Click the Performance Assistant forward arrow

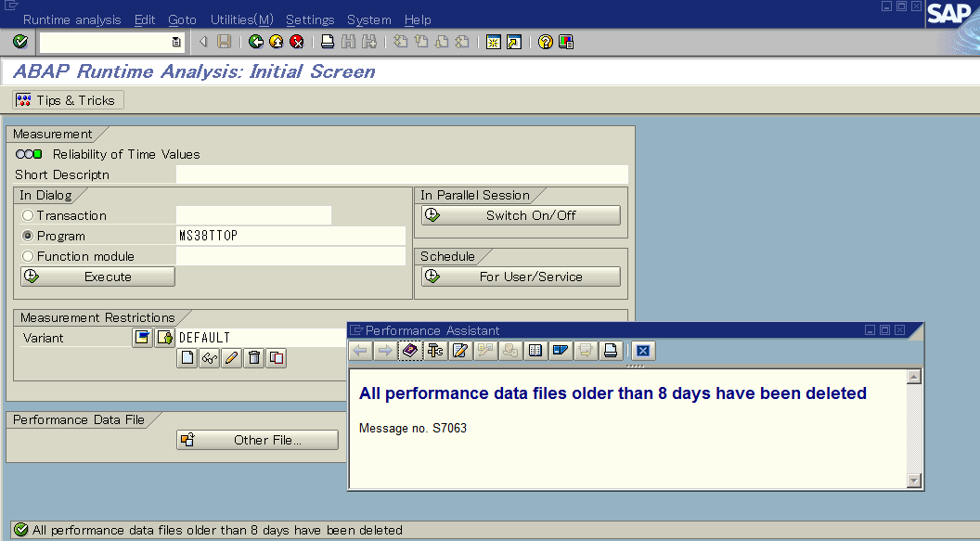coord(385,351)
